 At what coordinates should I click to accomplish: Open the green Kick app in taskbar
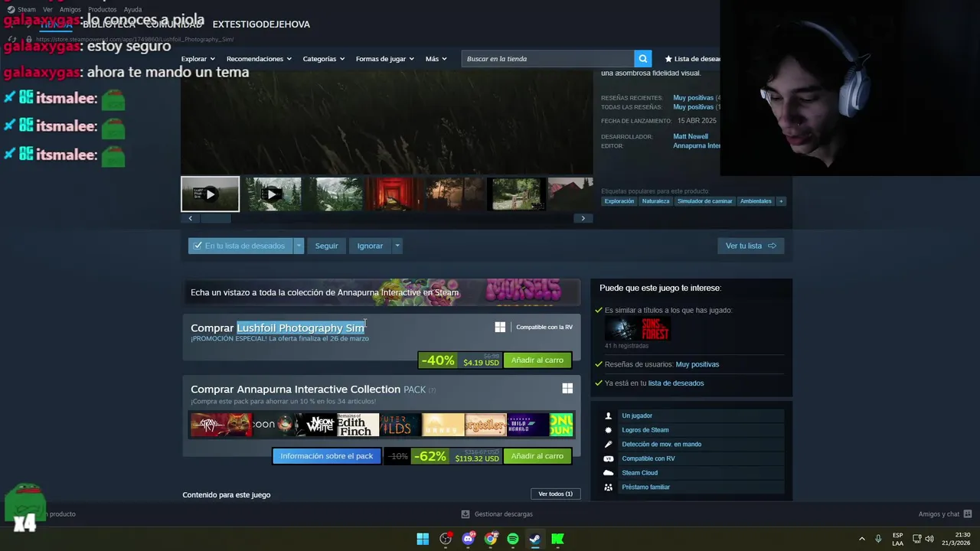(557, 539)
